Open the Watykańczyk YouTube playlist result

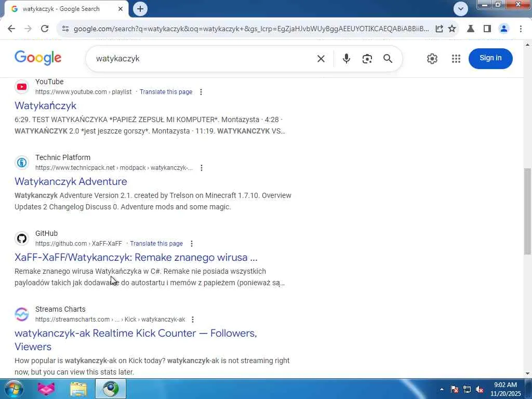point(46,106)
